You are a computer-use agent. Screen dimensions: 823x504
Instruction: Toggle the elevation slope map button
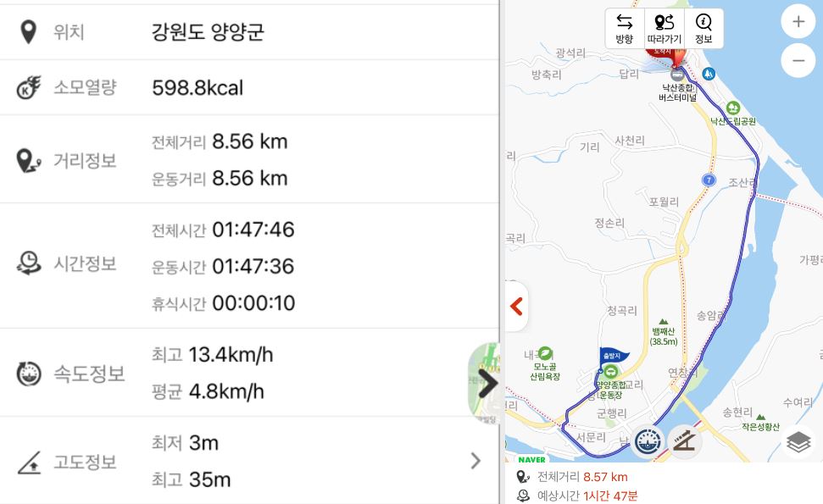tap(684, 440)
